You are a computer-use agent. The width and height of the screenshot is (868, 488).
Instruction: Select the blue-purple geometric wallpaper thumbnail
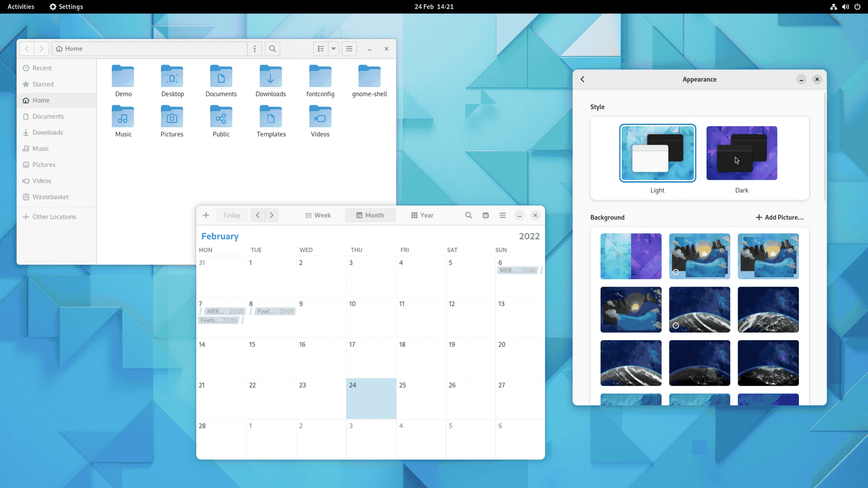[x=631, y=256]
